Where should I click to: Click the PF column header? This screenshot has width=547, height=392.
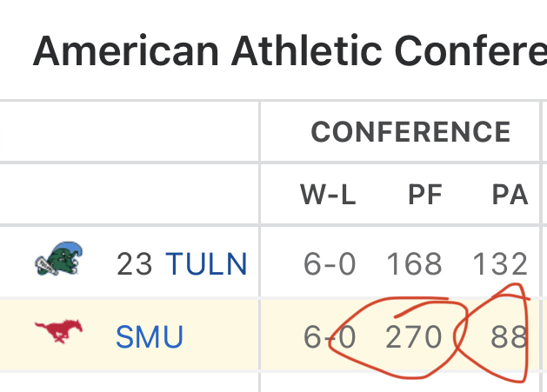coord(425,195)
